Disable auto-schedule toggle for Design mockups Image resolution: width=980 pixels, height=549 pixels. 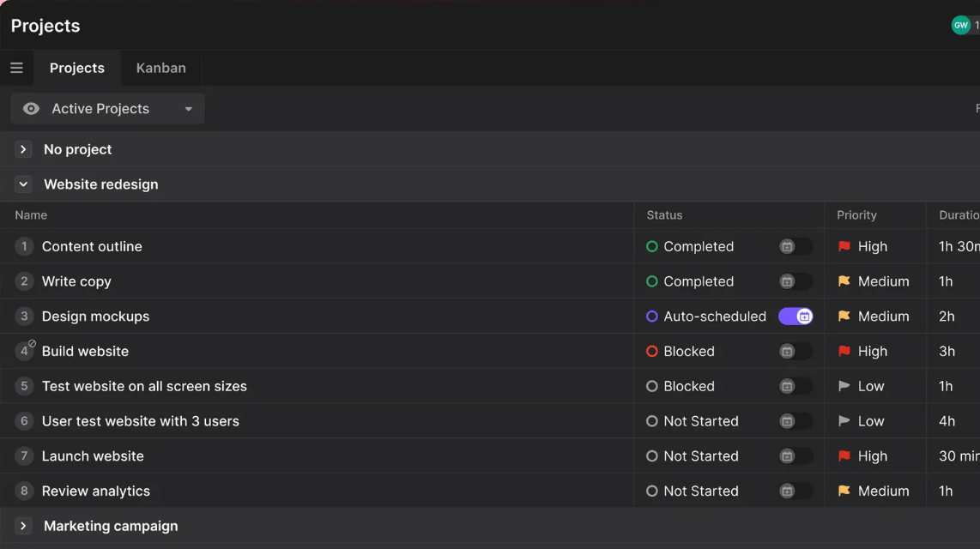(x=795, y=317)
